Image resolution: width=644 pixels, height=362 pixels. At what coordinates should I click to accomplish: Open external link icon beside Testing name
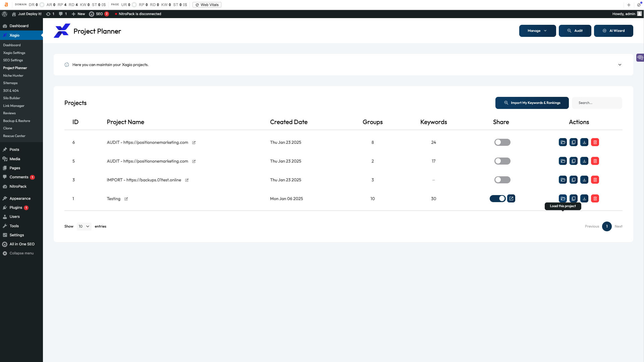126,199
